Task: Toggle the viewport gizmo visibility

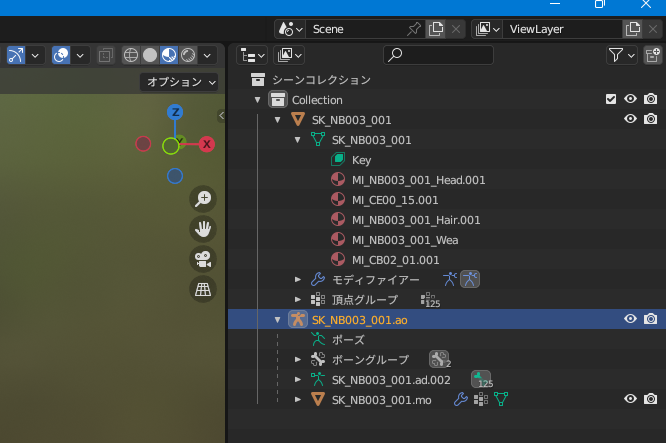Action: pyautogui.click(x=16, y=55)
